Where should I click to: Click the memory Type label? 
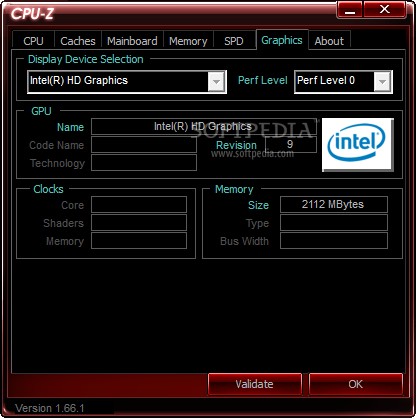point(257,223)
